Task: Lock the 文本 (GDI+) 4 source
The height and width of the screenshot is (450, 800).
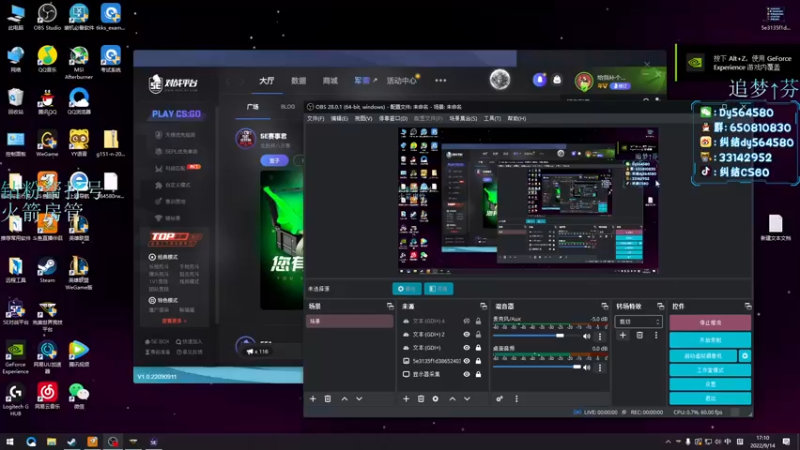Action: click(x=478, y=321)
